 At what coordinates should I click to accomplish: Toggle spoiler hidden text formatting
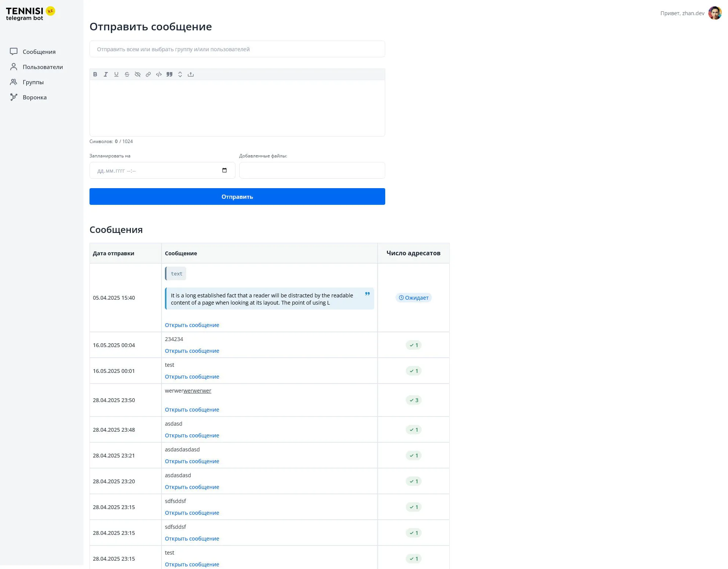138,74
